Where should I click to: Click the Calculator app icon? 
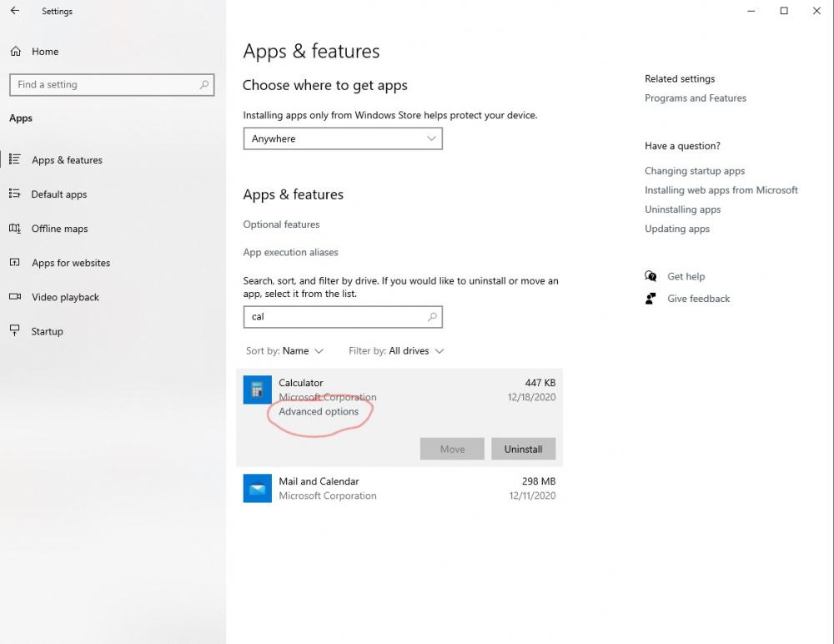click(x=258, y=390)
